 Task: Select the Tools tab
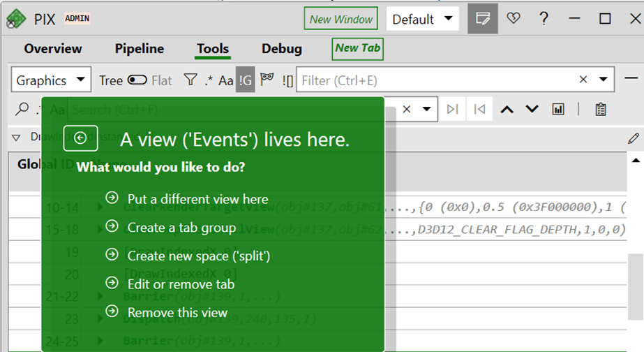(x=213, y=48)
